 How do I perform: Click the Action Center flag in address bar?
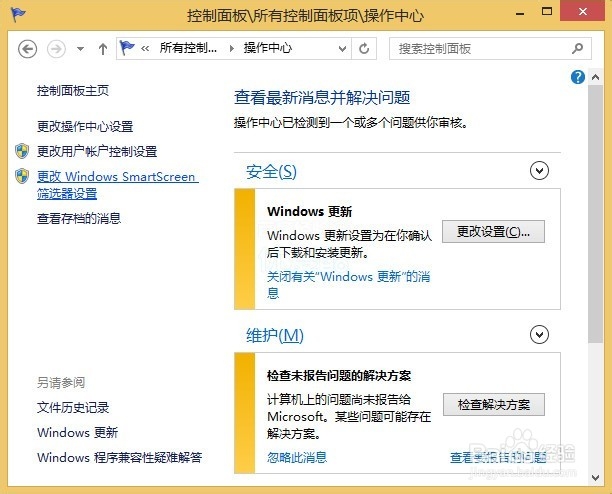click(x=127, y=48)
